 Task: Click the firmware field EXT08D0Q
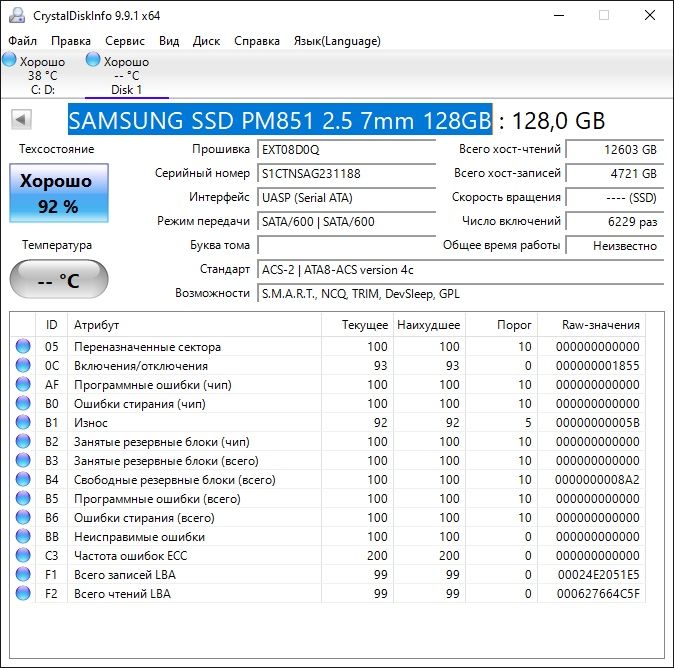pyautogui.click(x=346, y=150)
